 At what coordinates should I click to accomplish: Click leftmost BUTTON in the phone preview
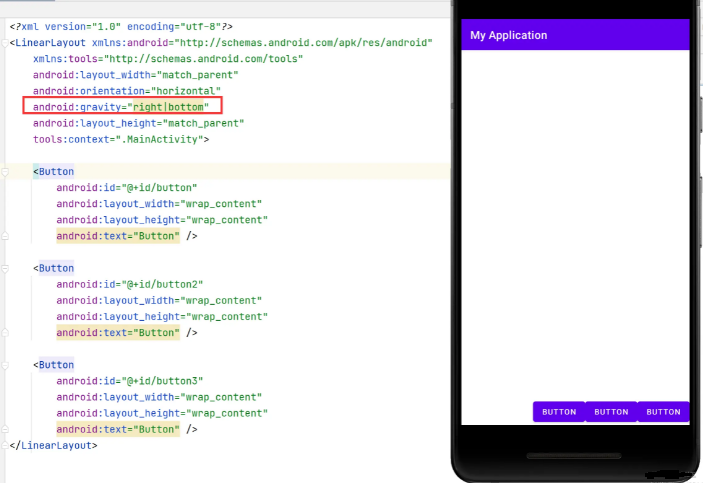pos(559,412)
